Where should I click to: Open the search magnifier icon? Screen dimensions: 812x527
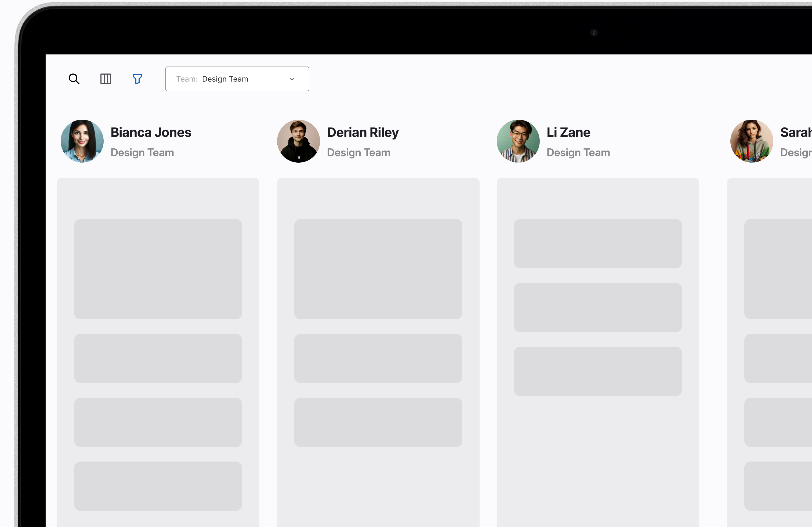click(74, 79)
